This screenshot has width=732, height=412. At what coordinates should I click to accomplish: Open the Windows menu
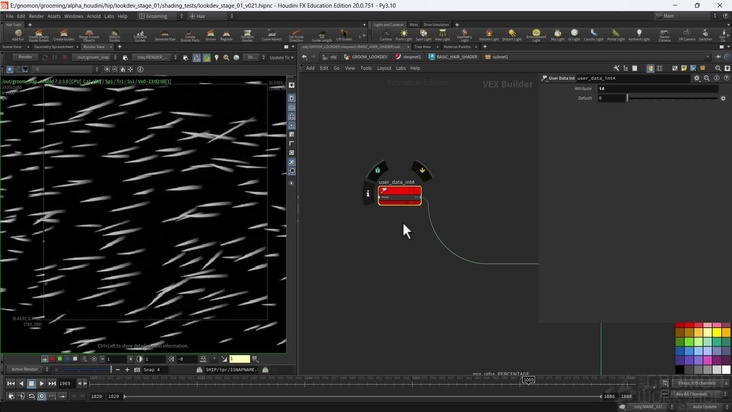pos(73,16)
